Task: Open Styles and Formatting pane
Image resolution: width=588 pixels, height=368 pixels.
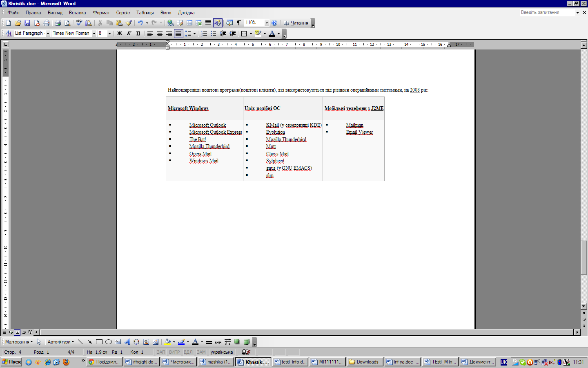Action: [x=8, y=34]
